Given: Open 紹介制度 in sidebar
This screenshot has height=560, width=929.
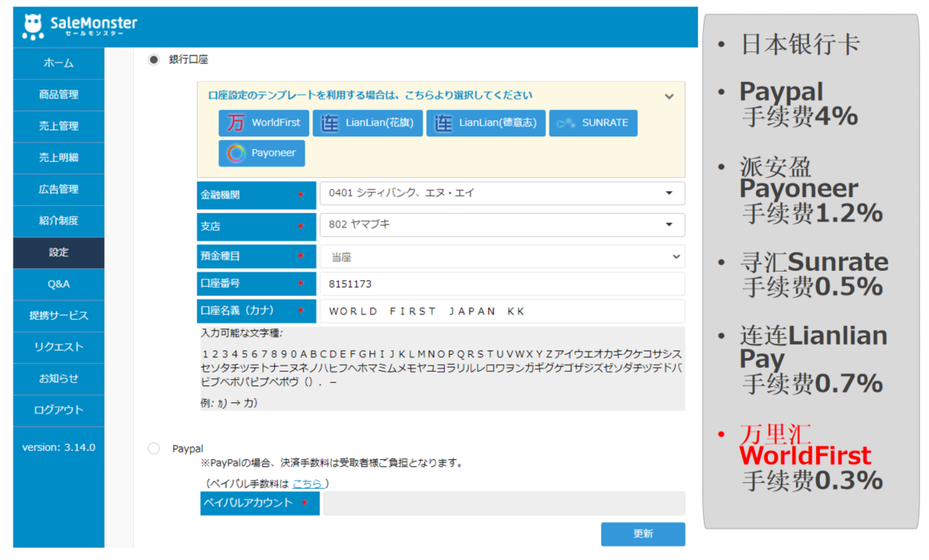Looking at the screenshot, I should [x=59, y=221].
